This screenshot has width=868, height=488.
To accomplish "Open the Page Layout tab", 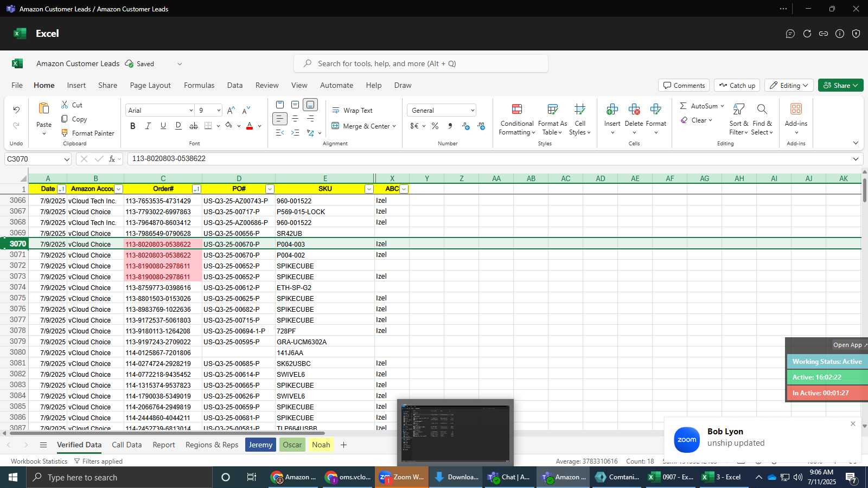I will coord(150,86).
